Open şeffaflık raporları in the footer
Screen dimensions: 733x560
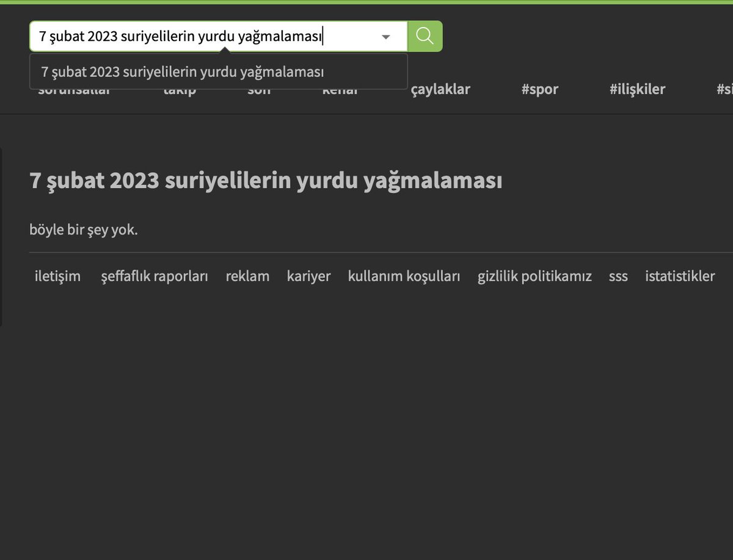coord(155,276)
